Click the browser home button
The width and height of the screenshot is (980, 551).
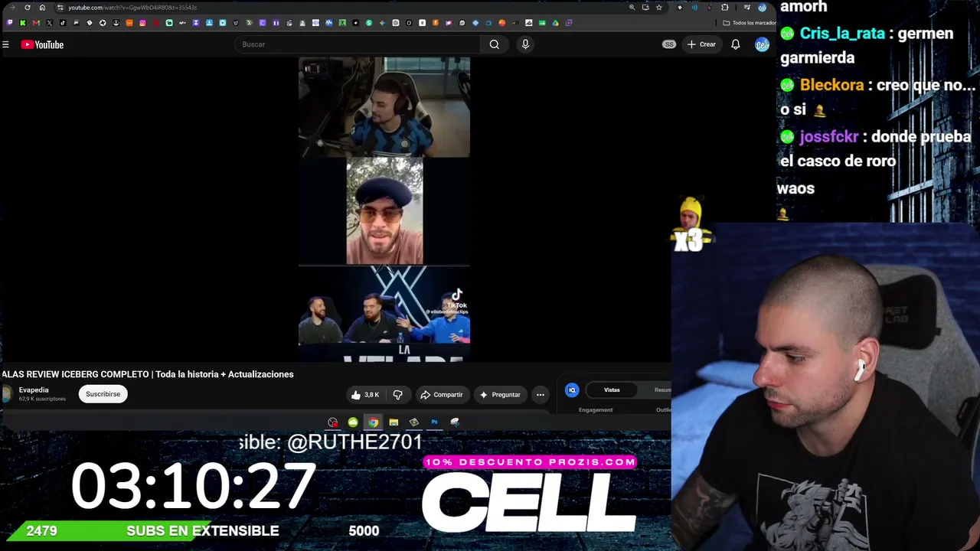pyautogui.click(x=42, y=8)
